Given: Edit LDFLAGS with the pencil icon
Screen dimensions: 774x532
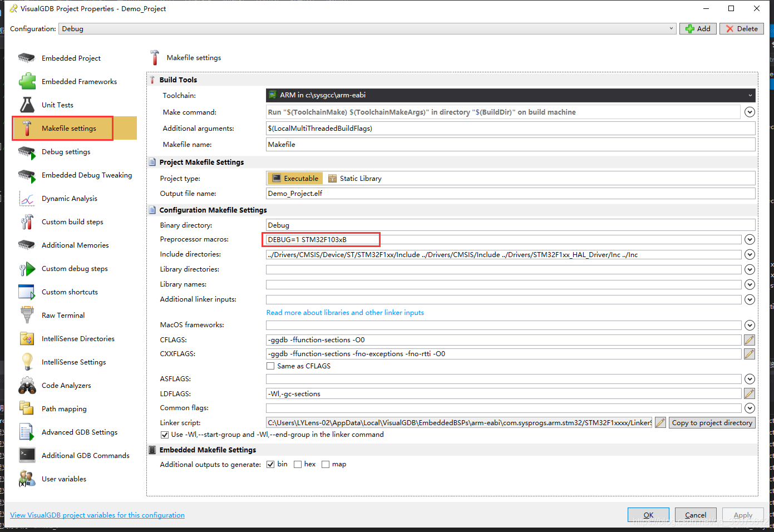Looking at the screenshot, I should tap(750, 394).
